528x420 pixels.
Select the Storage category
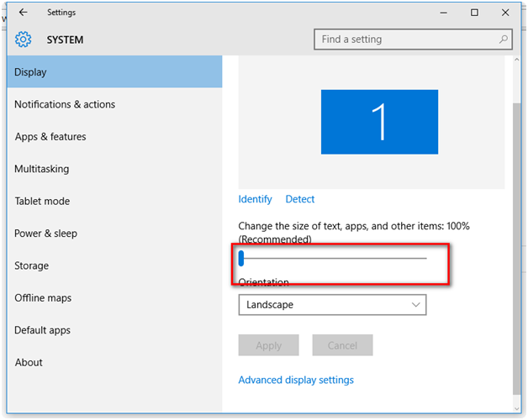pos(32,266)
